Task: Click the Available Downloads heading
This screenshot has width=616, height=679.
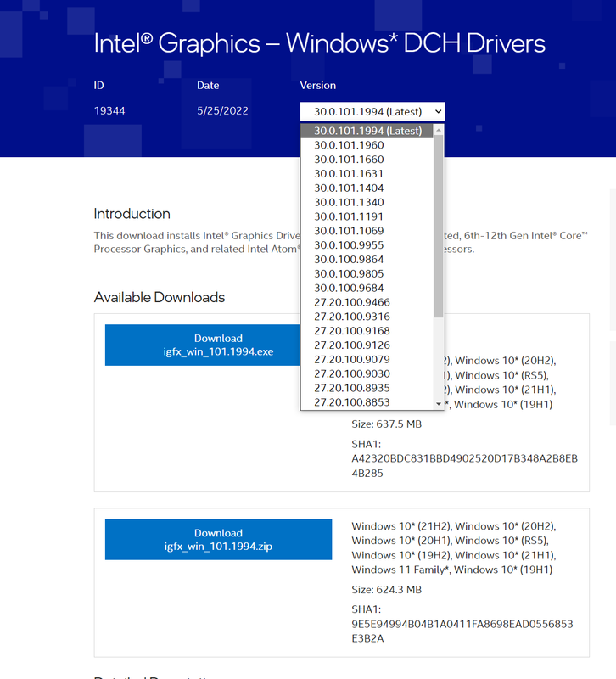Action: pyautogui.click(x=160, y=297)
